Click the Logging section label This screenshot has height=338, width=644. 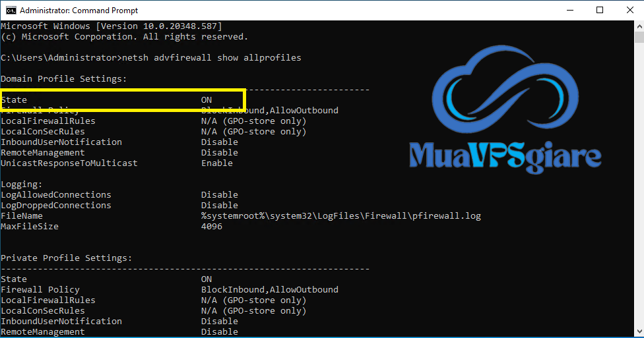coord(22,184)
